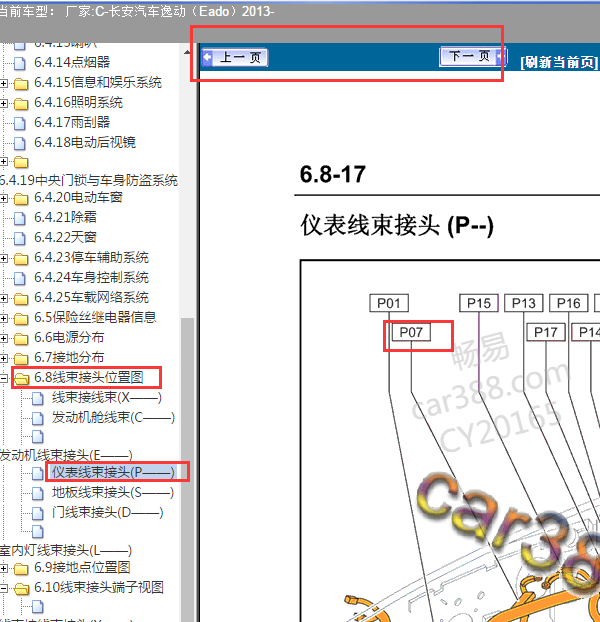Image resolution: width=600 pixels, height=622 pixels.
Task: Expand the 6.4.25车载网络系统 node
Action: click(x=4, y=298)
